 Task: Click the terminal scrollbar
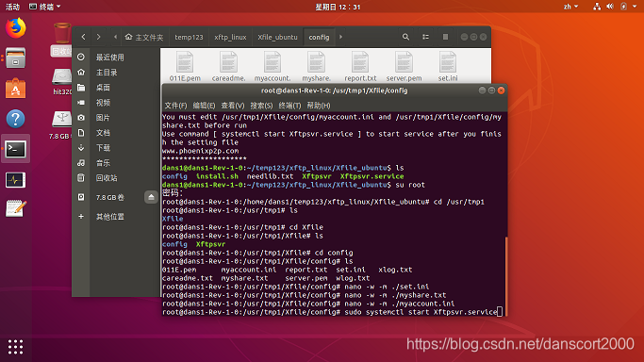(506, 276)
